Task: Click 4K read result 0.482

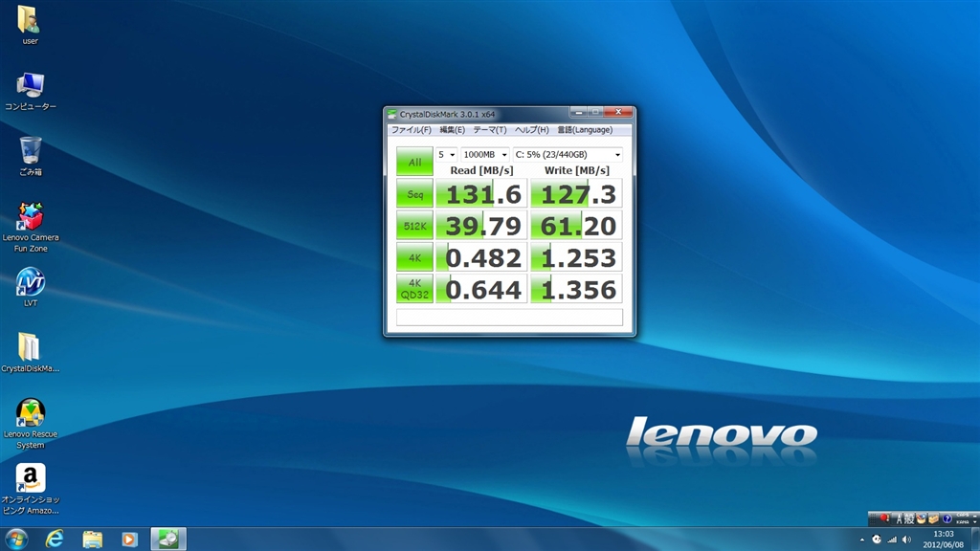Action: pyautogui.click(x=481, y=257)
